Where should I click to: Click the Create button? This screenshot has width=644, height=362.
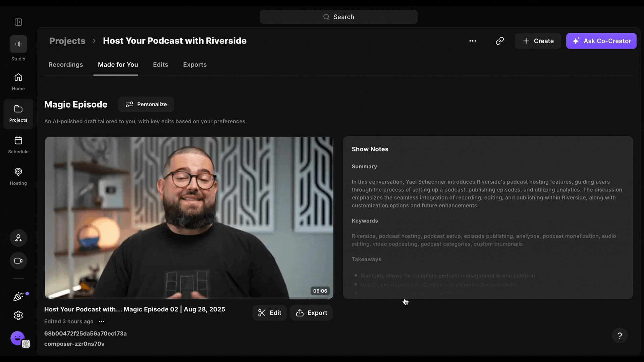[538, 41]
